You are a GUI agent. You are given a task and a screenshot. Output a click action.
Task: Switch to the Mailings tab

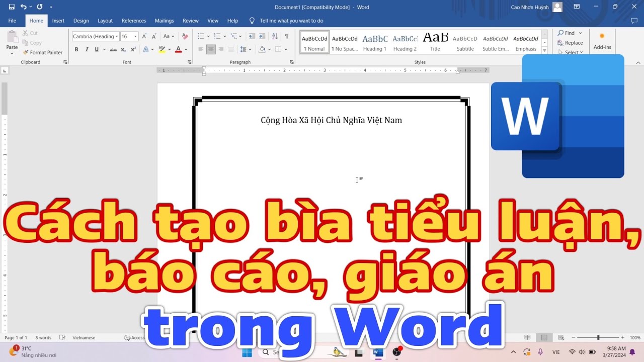click(x=164, y=21)
